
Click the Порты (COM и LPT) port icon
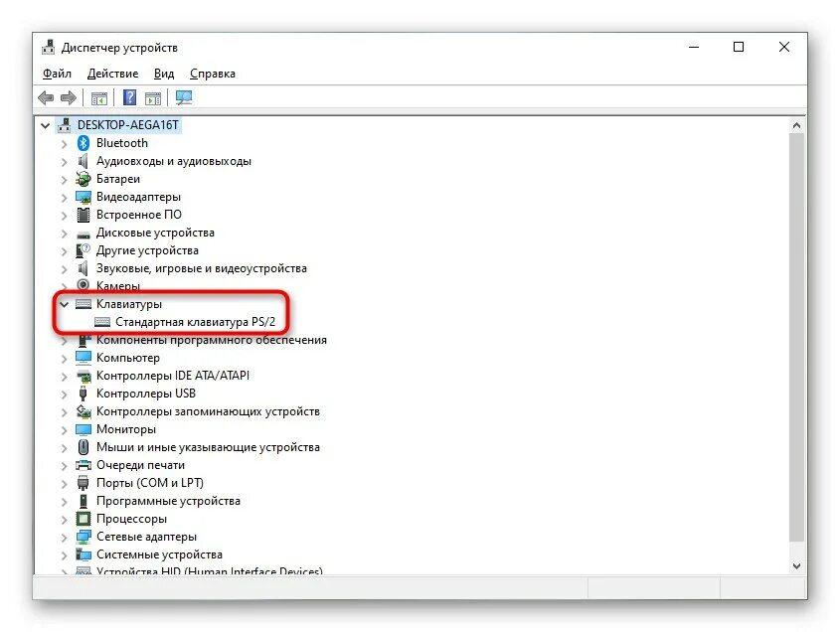(84, 483)
